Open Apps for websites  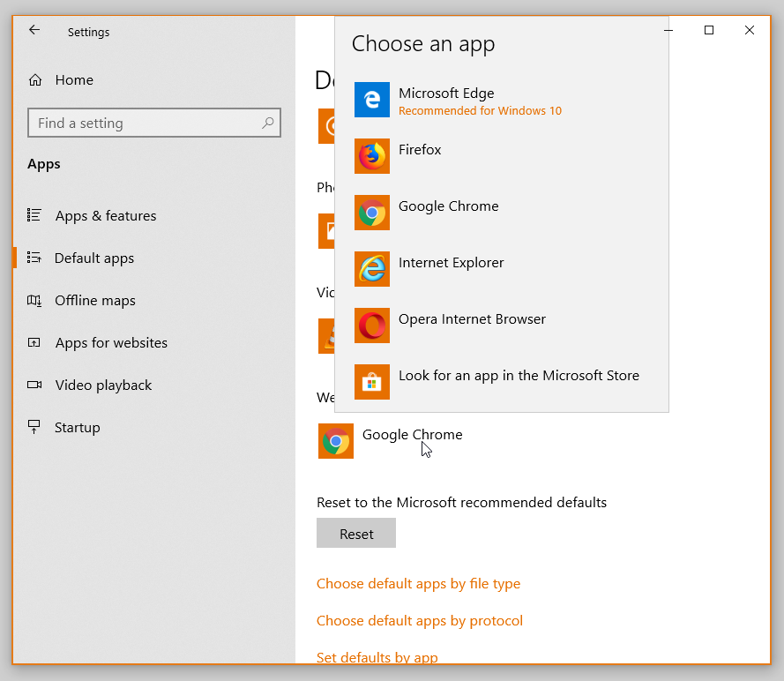coord(111,342)
